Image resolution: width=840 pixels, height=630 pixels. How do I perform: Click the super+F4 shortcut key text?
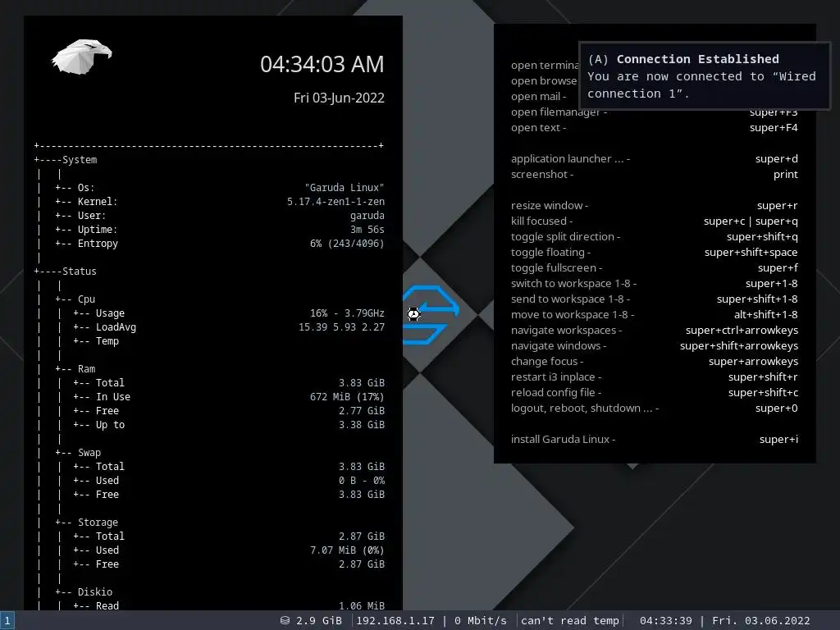point(774,127)
